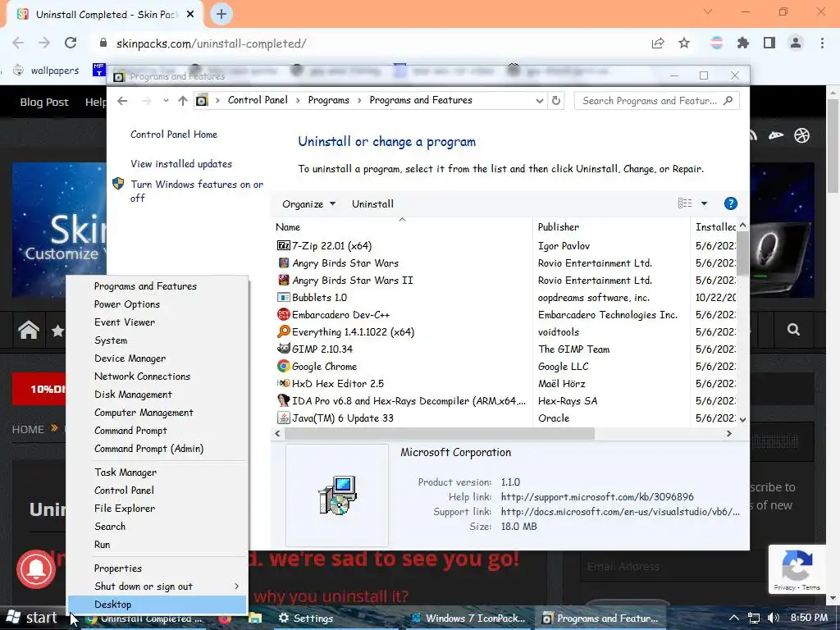
Task: Open Chrome tab search chevron
Action: [x=708, y=11]
